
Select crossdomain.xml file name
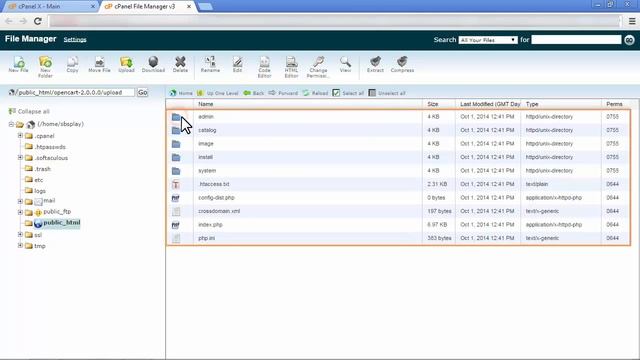tap(219, 211)
